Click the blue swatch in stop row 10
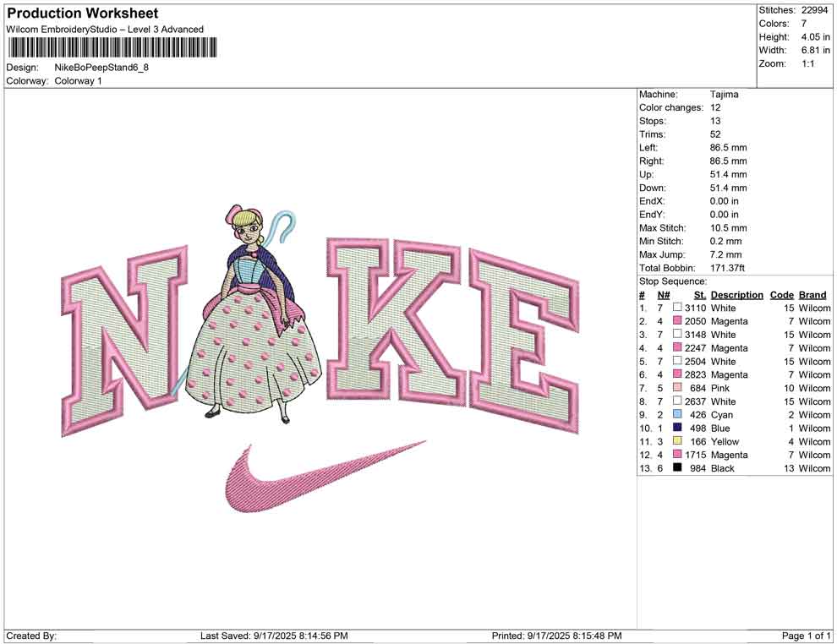The image size is (837, 644). [x=677, y=428]
